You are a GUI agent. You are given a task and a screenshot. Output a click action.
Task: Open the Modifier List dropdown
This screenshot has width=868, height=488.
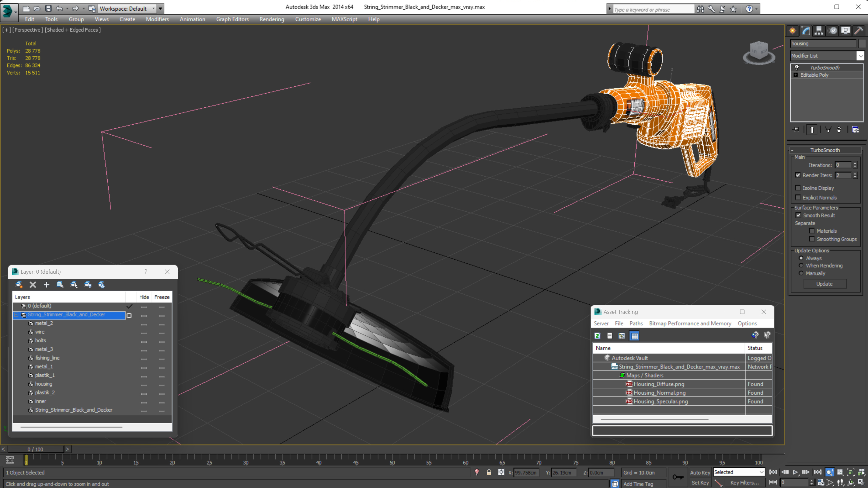861,56
